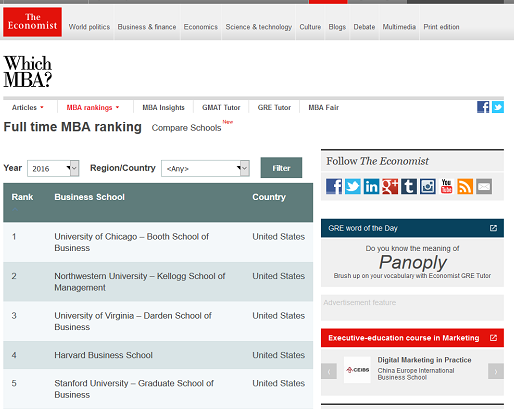Switch to MBA Insights tab

tap(163, 107)
